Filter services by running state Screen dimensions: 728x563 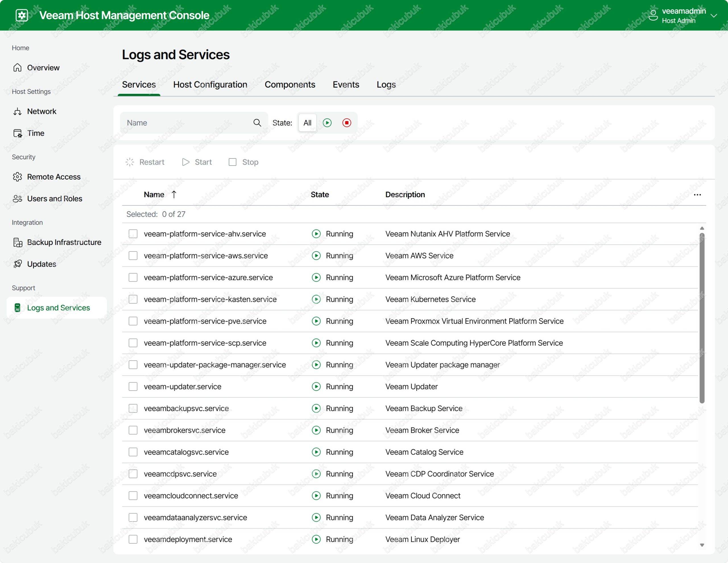[x=327, y=123]
